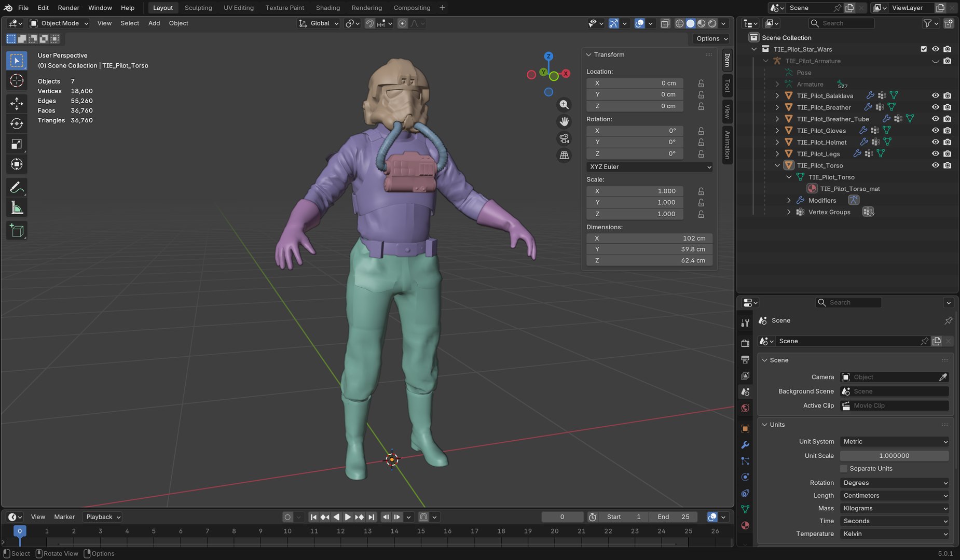
Task: Switch to the Shading workspace tab
Action: pos(328,8)
